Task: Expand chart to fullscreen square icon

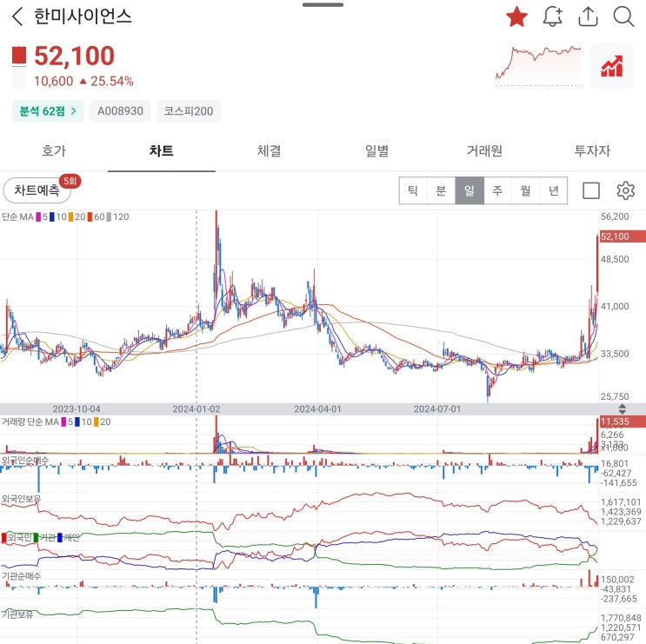Action: (591, 190)
